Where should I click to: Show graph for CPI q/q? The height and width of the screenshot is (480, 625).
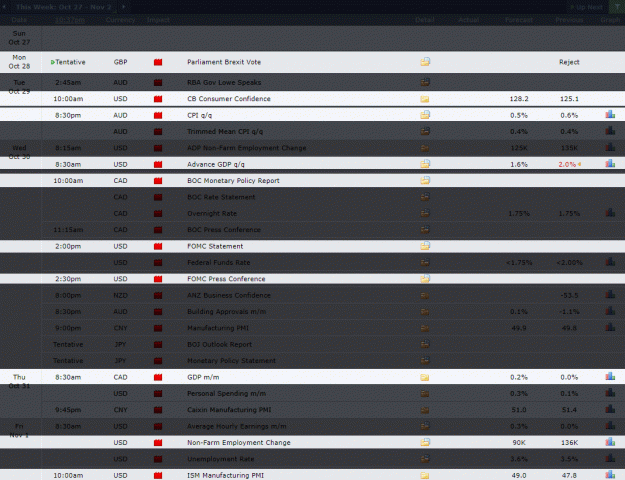(x=610, y=115)
